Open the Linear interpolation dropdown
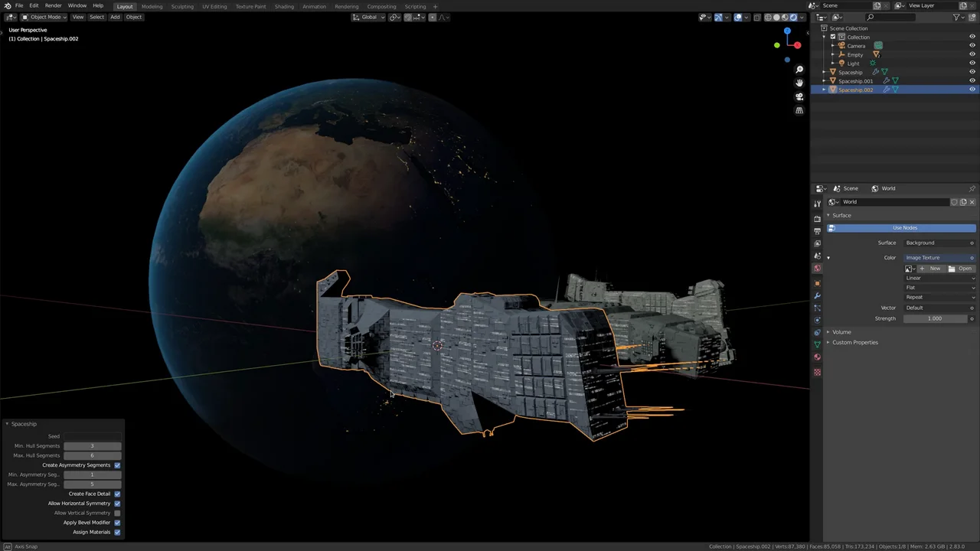Screen dimensions: 980x551 pyautogui.click(x=939, y=279)
